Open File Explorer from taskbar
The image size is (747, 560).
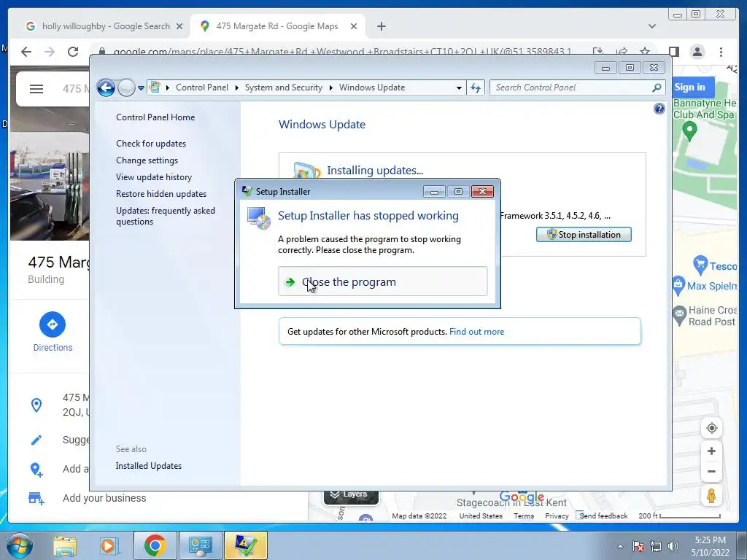tap(65, 545)
